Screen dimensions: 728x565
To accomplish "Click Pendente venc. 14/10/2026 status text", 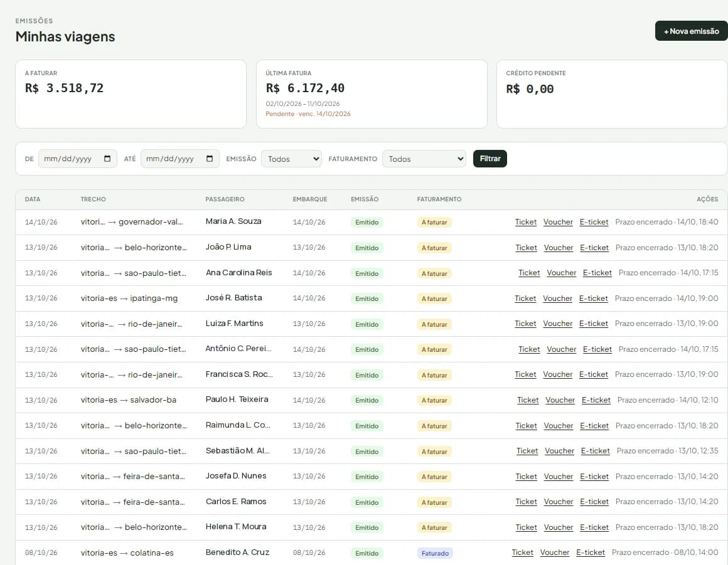I will tap(308, 114).
